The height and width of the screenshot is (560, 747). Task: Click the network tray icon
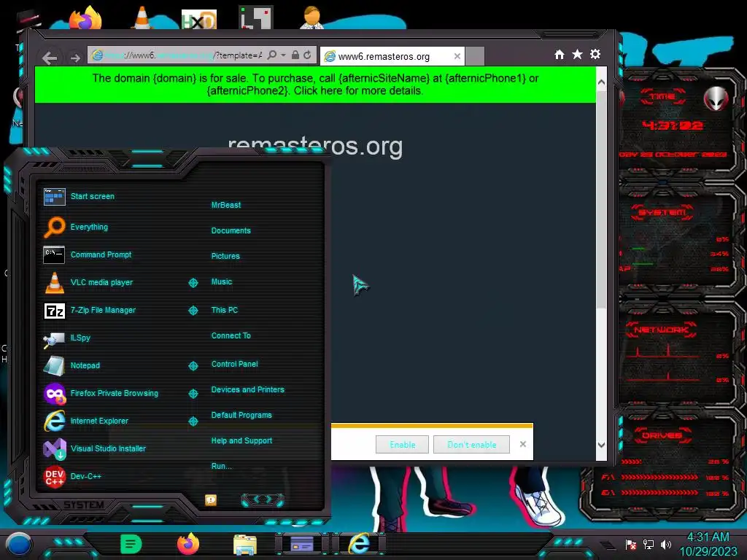click(x=649, y=544)
